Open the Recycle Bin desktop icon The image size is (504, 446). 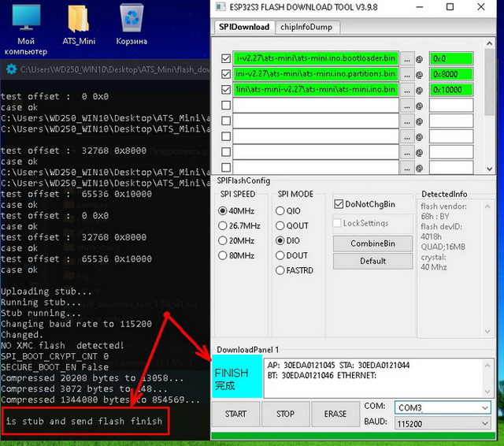tap(132, 24)
